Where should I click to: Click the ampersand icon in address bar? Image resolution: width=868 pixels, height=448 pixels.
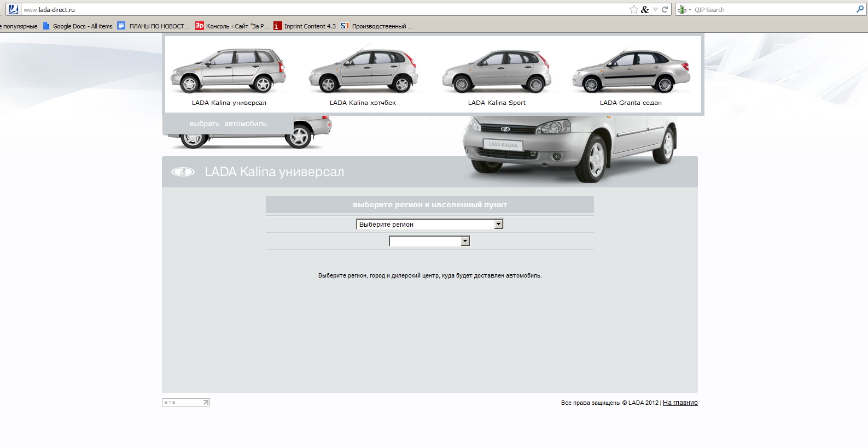pos(645,9)
